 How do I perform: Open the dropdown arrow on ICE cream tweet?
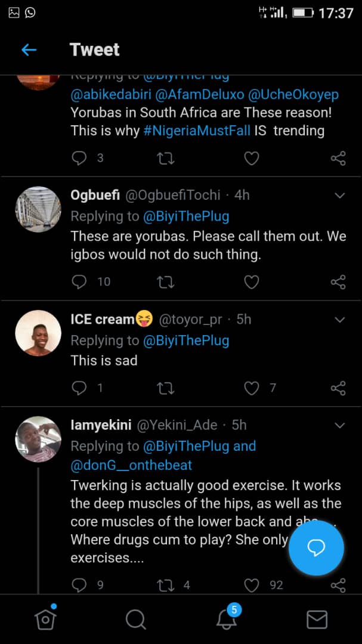coord(340,320)
